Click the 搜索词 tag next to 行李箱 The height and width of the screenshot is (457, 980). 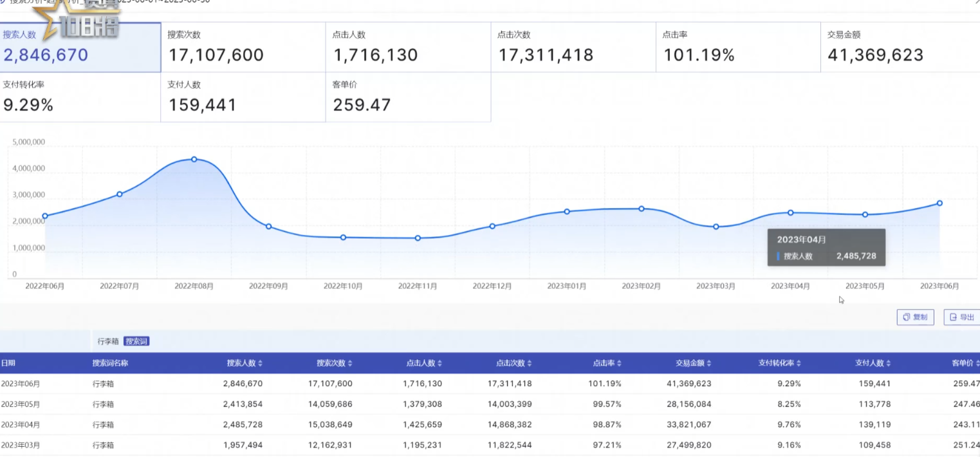coord(136,342)
